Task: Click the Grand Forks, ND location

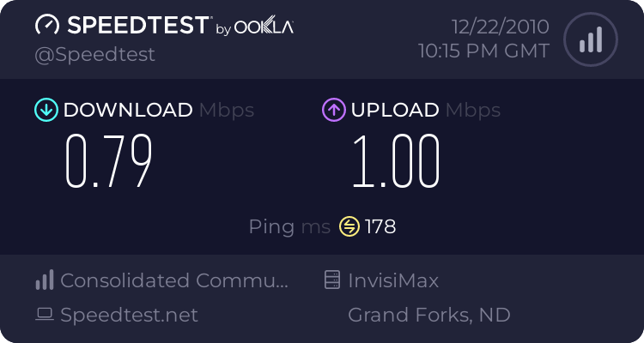Action: coord(428,315)
